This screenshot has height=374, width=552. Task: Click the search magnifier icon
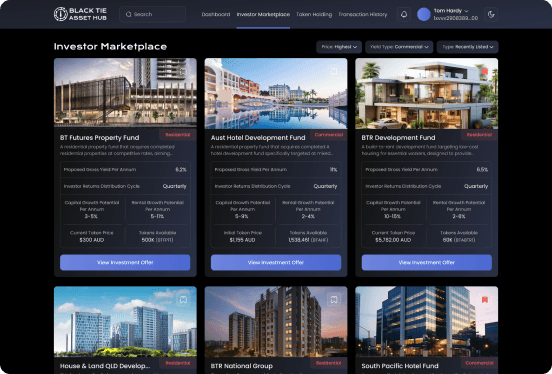pyautogui.click(x=128, y=14)
